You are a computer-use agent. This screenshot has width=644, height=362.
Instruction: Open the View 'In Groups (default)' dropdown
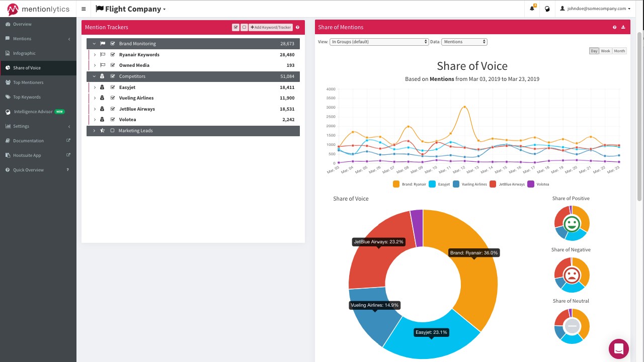point(379,42)
